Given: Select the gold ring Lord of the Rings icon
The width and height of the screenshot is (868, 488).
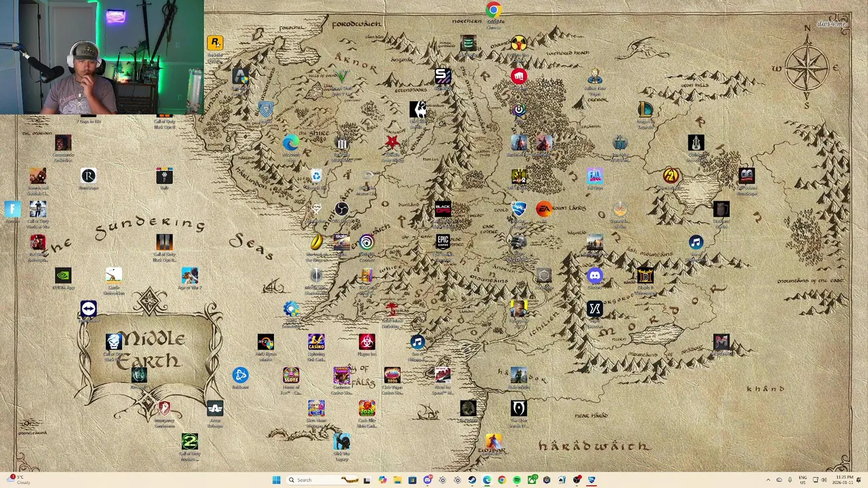Looking at the screenshot, I should pos(316,242).
